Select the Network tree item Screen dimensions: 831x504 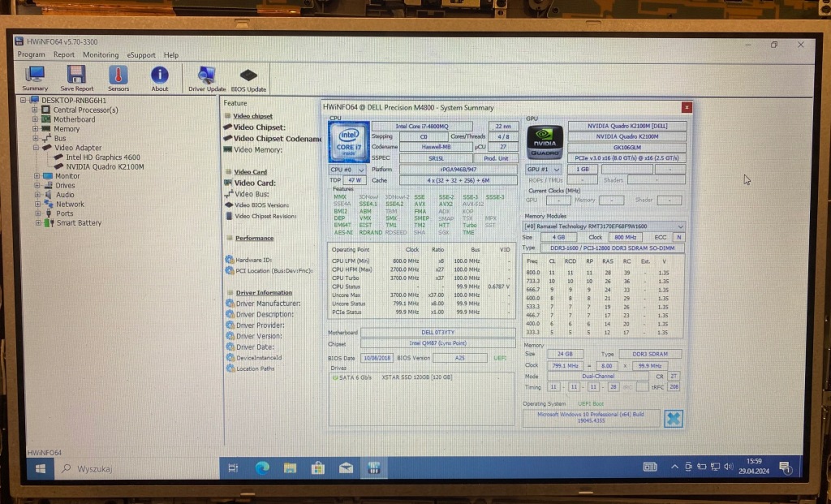point(70,204)
